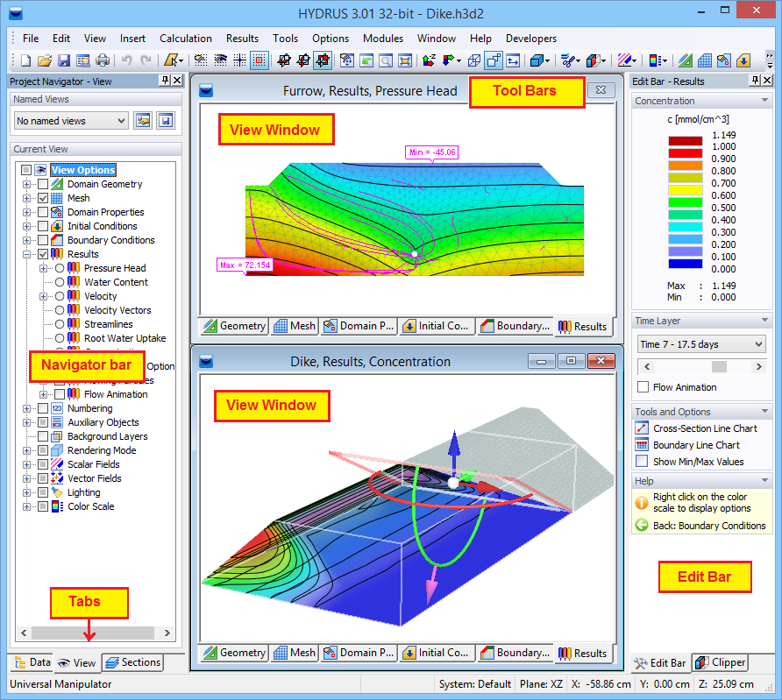The height and width of the screenshot is (700, 782).
Task: Collapse the Concentration section in Edit Bar
Action: (x=764, y=101)
